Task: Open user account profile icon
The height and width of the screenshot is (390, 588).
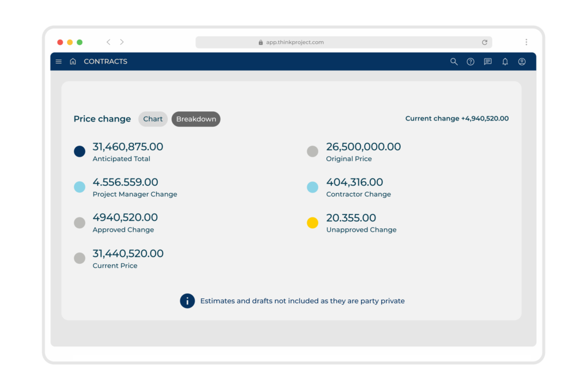Action: [x=521, y=62]
